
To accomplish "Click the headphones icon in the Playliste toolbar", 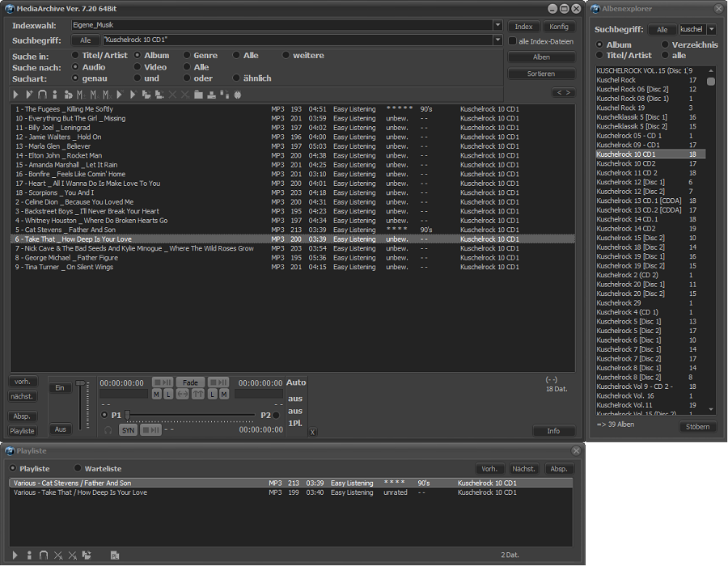I will click(43, 555).
